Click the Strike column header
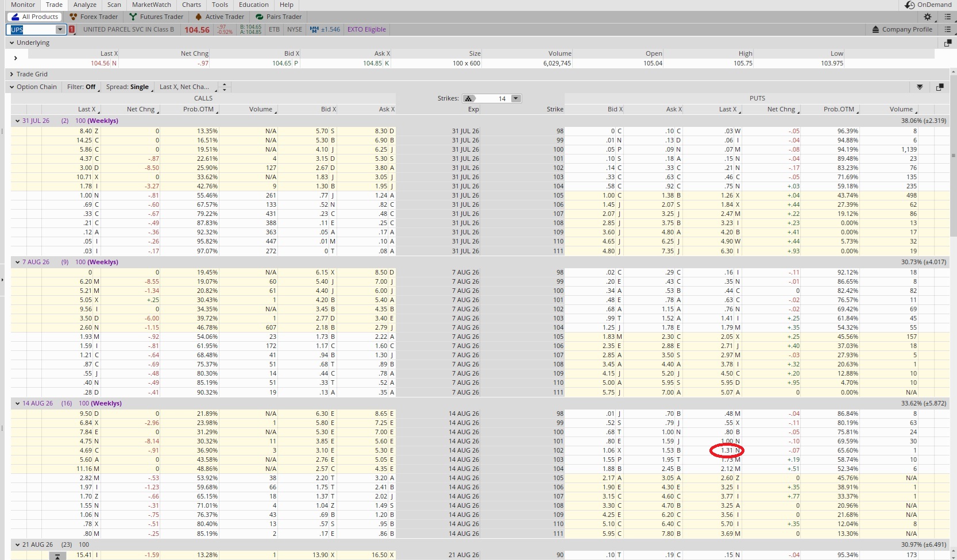The width and height of the screenshot is (957, 560). (x=555, y=109)
